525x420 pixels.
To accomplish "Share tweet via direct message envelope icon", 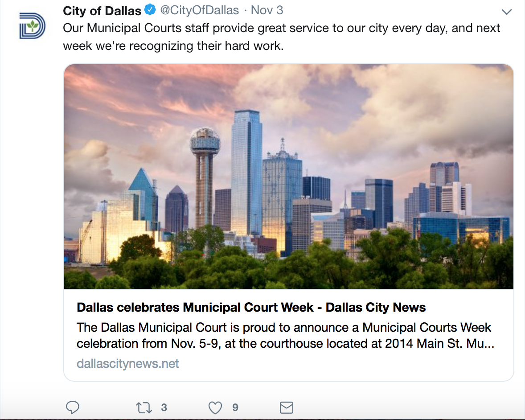I will tap(287, 408).
